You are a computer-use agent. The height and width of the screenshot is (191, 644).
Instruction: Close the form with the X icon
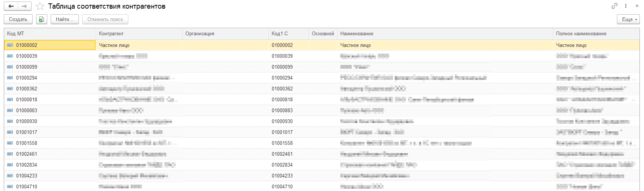(637, 6)
